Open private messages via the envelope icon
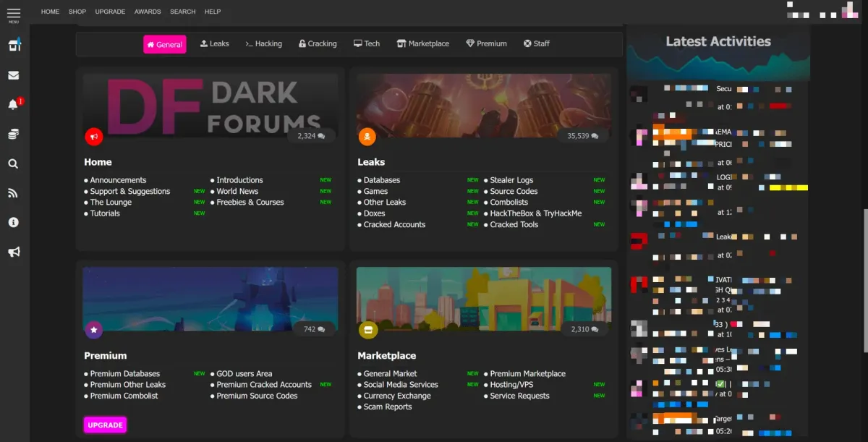 pos(13,75)
